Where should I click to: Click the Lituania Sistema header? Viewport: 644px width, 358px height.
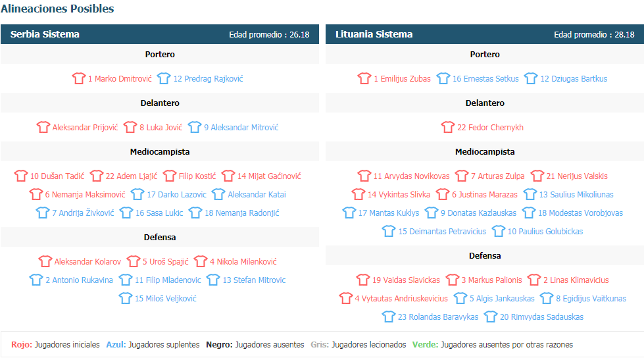click(374, 34)
